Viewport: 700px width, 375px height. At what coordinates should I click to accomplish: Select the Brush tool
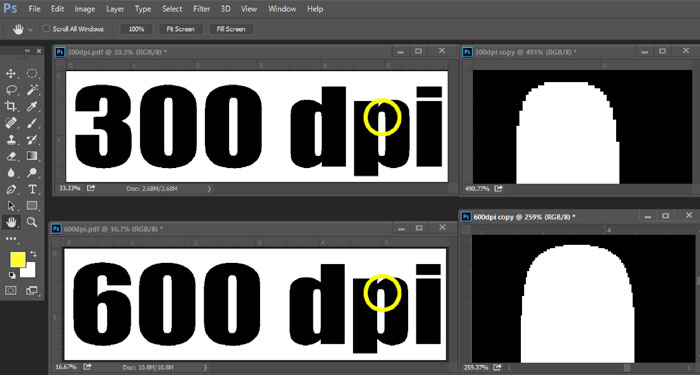tap(32, 123)
